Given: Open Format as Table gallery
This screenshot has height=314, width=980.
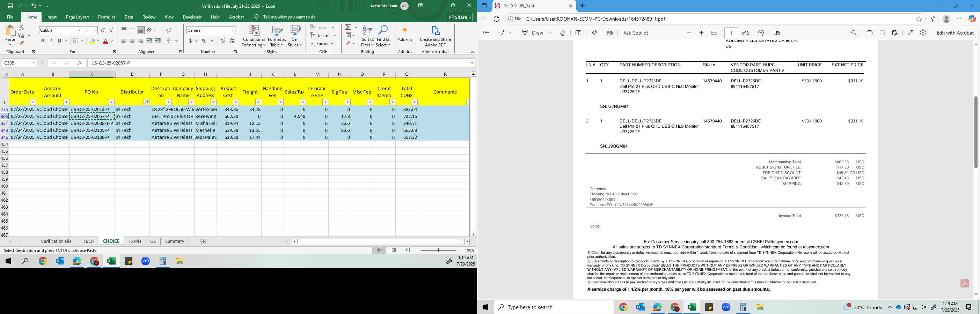Looking at the screenshot, I should click(x=277, y=36).
